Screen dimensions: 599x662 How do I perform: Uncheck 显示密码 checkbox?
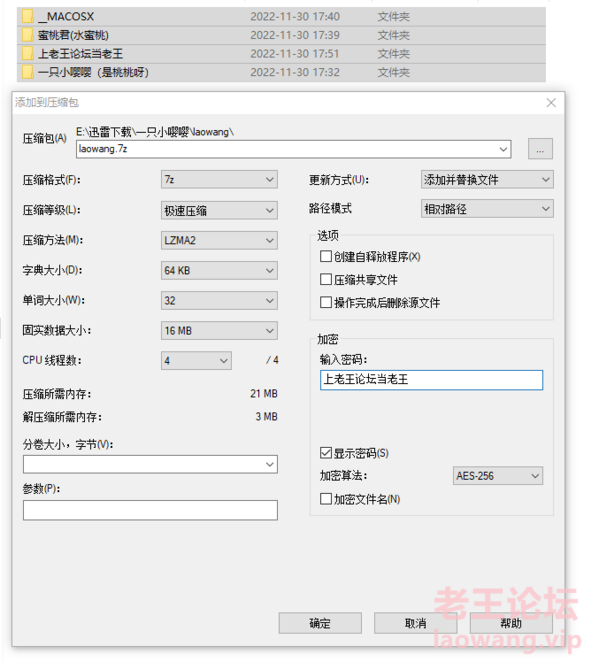(x=325, y=453)
